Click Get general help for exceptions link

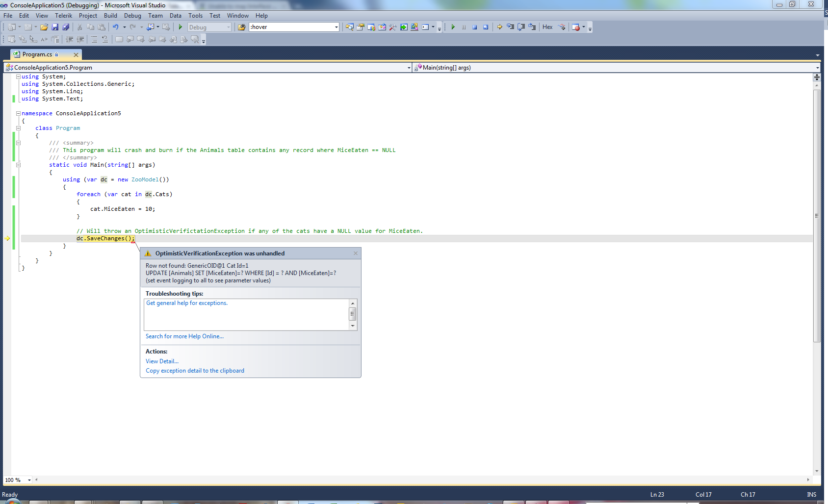click(187, 303)
